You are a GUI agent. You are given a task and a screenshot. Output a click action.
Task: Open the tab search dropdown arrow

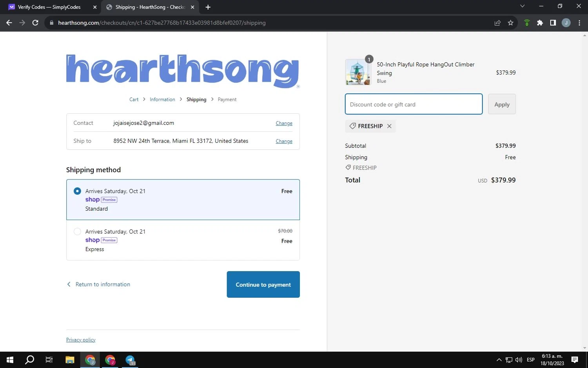[x=522, y=6]
